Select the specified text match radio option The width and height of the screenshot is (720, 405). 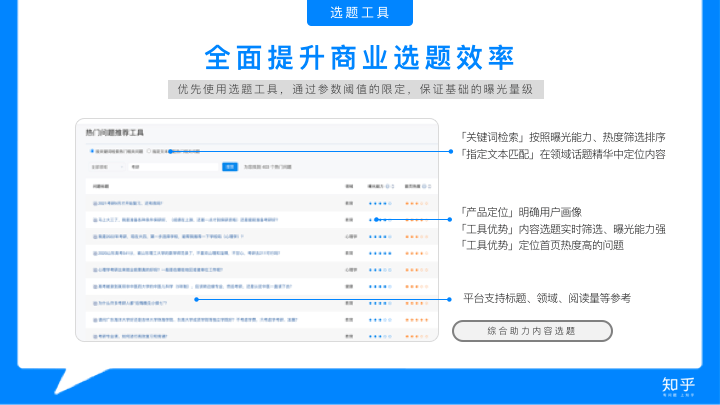point(150,151)
